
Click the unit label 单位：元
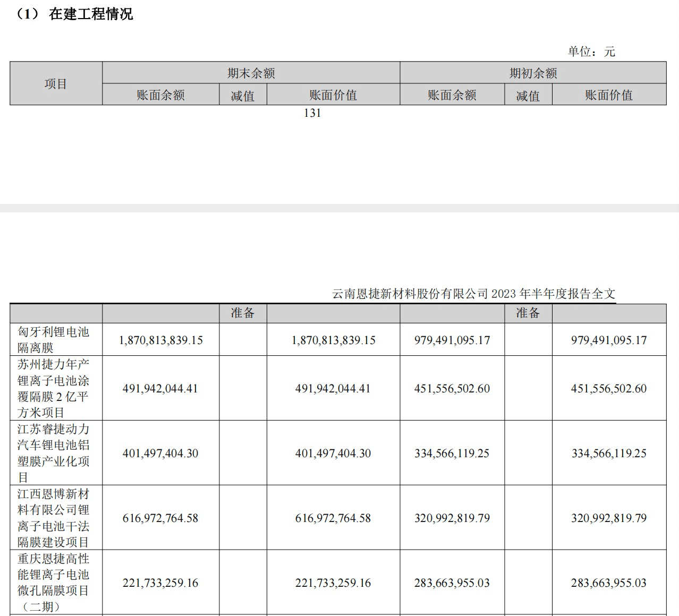[x=591, y=52]
